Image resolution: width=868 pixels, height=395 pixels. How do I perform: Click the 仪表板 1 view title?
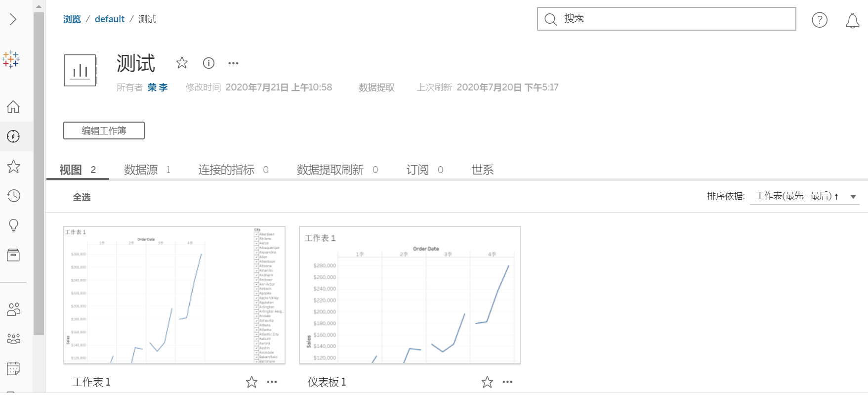point(327,382)
